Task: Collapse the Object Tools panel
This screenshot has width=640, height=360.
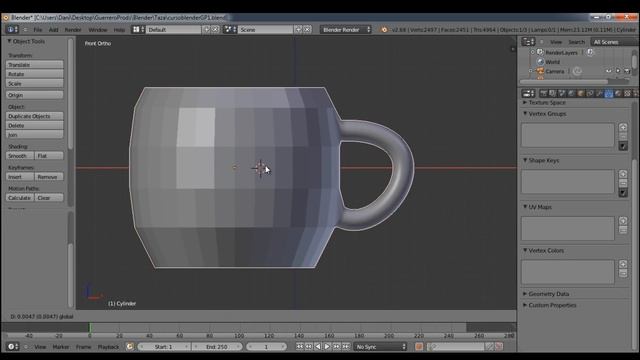Action: click(x=9, y=41)
